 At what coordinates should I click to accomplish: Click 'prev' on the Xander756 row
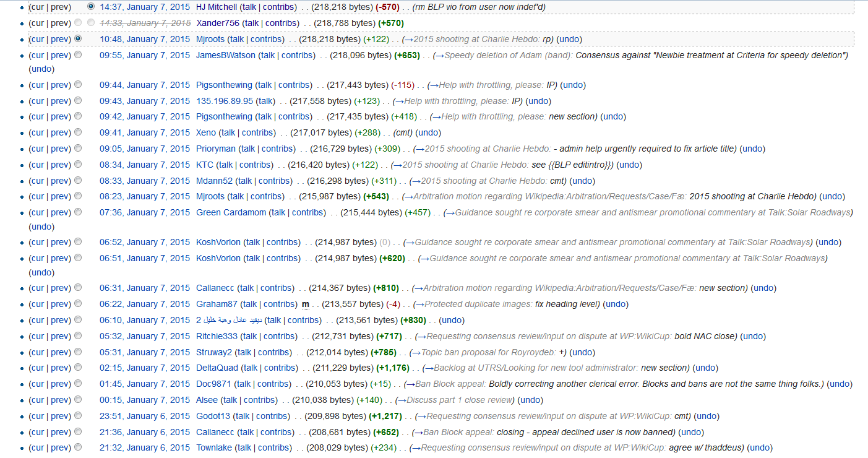coord(59,23)
